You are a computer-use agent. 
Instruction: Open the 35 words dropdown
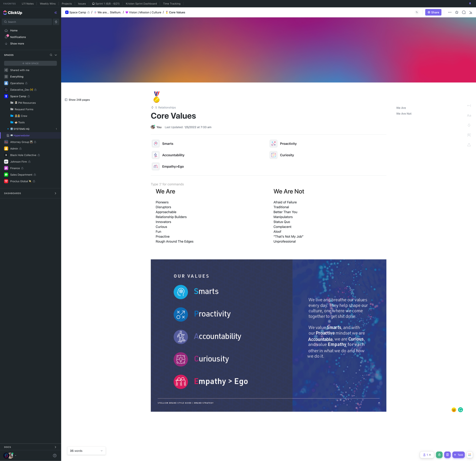[x=86, y=451]
